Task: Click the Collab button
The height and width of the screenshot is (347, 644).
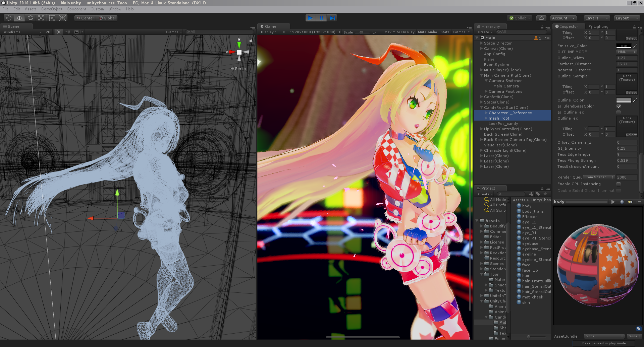Action: tap(520, 18)
